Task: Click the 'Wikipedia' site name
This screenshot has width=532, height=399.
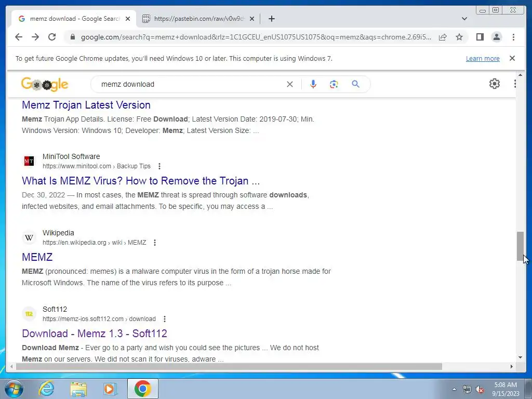Action: [x=58, y=233]
